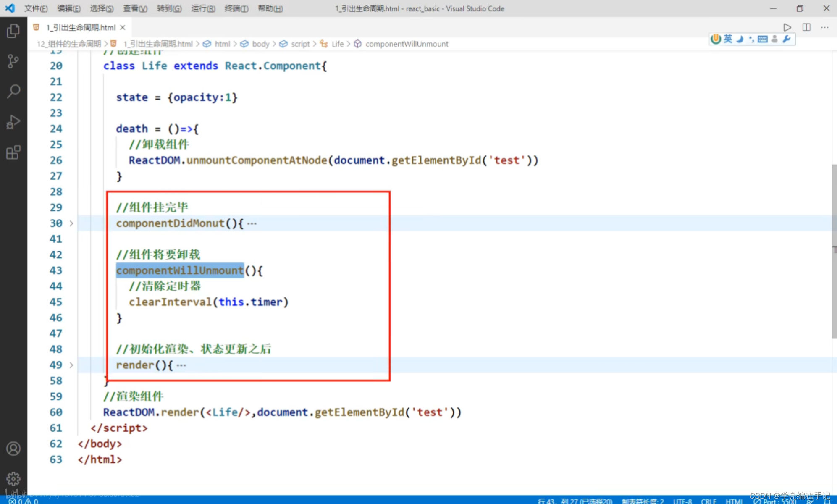837x504 pixels.
Task: Click unmountComponentAtNode on line 26
Action: point(257,160)
